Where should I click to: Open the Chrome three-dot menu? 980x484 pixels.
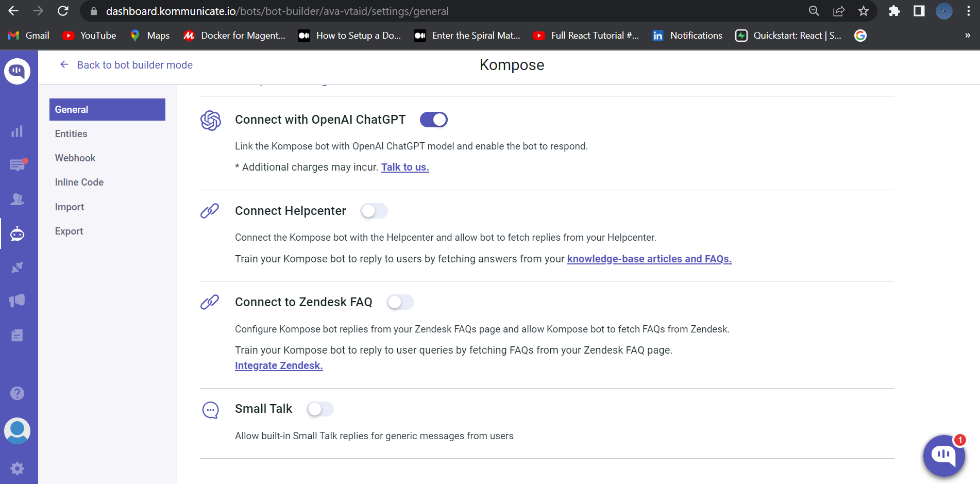tap(969, 11)
